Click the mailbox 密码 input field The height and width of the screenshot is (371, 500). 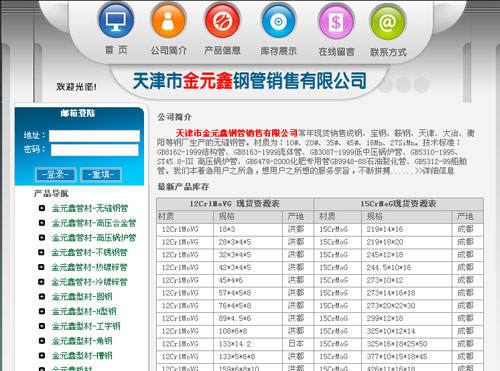pyautogui.click(x=95, y=150)
